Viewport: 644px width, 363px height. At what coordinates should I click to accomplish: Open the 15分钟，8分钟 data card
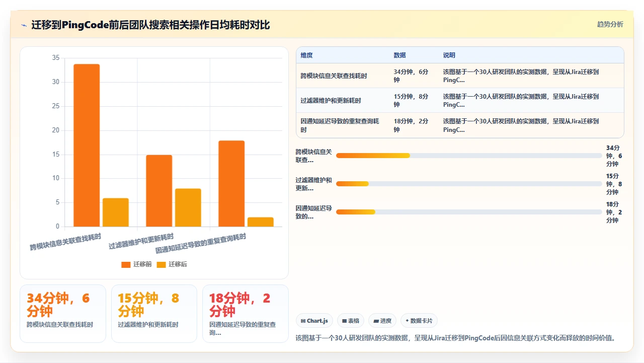click(x=154, y=314)
